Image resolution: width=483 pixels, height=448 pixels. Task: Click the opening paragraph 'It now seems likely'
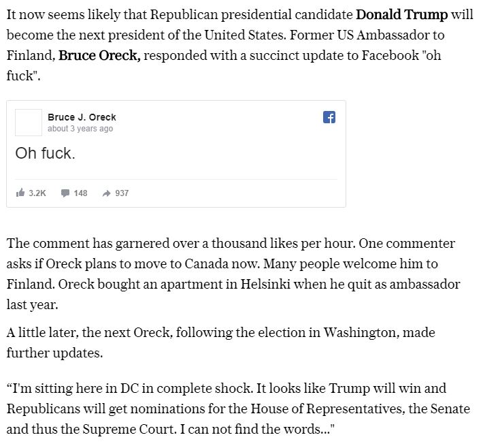tap(239, 45)
